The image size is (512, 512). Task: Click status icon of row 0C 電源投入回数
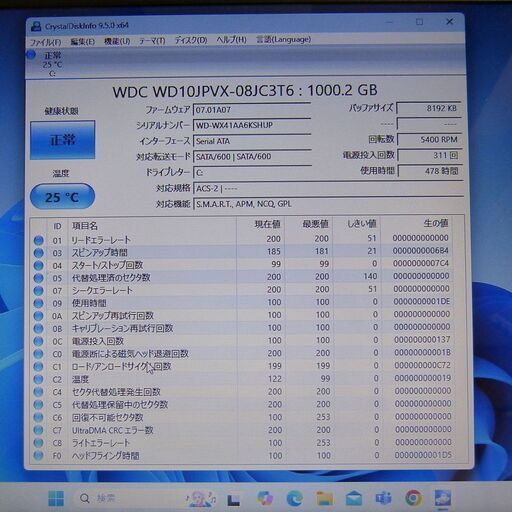tap(39, 341)
